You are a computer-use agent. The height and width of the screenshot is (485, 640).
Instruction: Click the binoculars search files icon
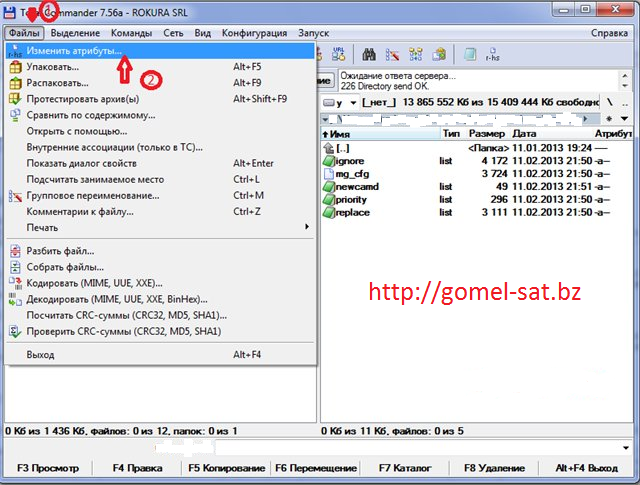(369, 54)
